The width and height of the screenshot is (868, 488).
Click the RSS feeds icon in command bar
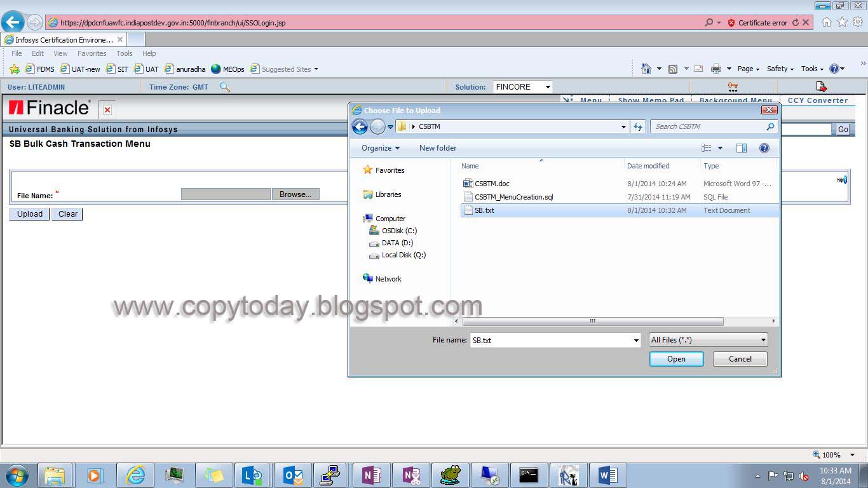[x=673, y=69]
